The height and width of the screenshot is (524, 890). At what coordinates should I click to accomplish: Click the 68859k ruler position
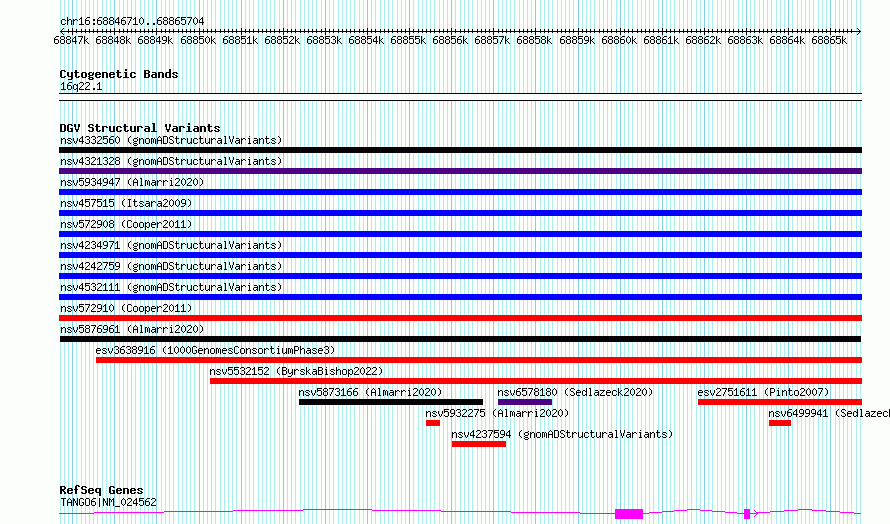tap(577, 41)
